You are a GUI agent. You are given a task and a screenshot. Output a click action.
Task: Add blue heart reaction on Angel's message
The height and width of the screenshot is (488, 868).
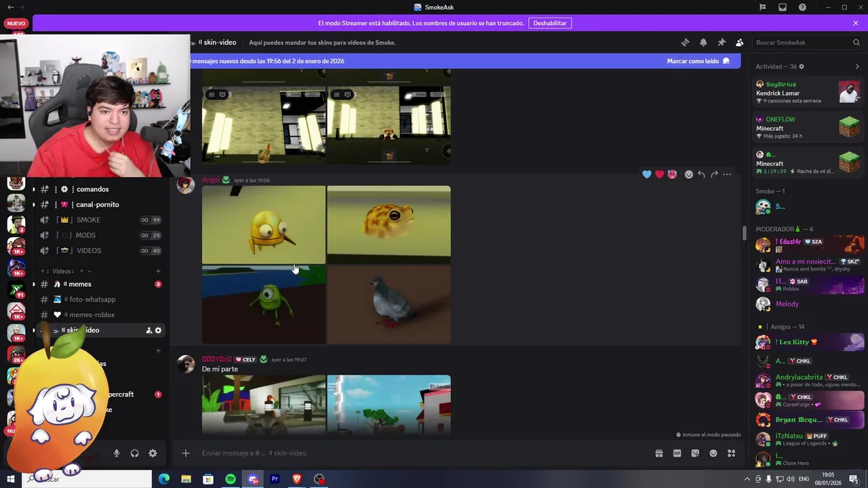pyautogui.click(x=647, y=174)
